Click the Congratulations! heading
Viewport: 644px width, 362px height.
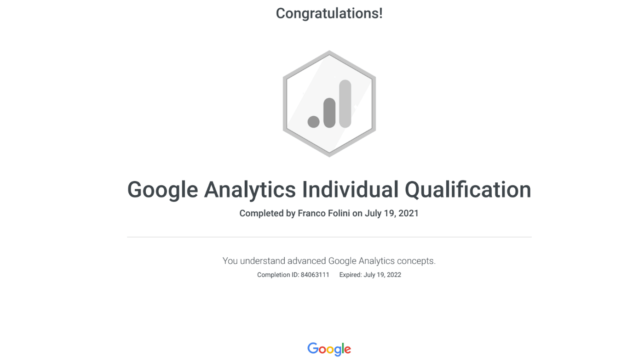click(x=329, y=13)
